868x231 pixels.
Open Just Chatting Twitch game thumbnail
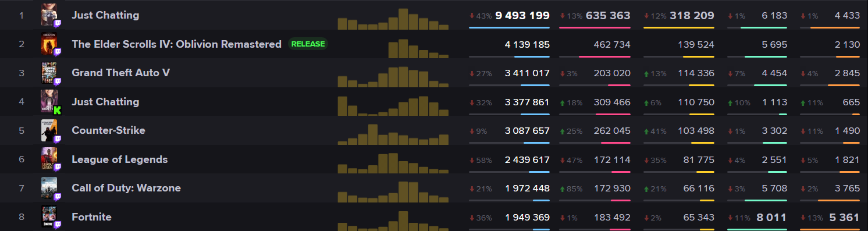click(49, 15)
